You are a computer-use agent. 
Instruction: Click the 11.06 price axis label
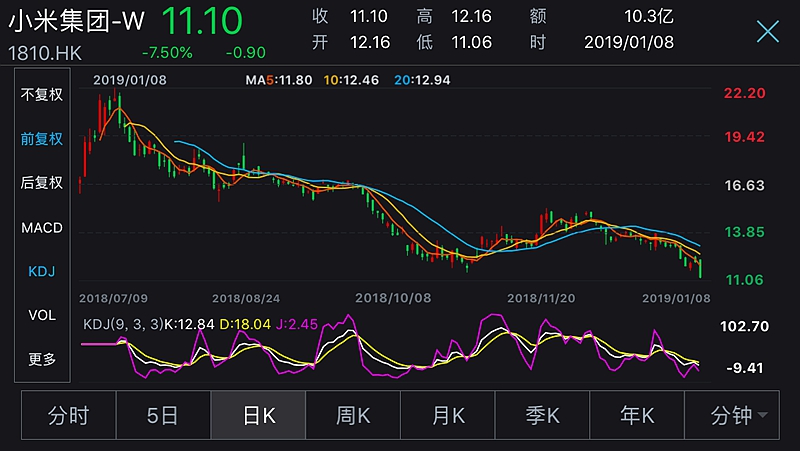click(745, 280)
